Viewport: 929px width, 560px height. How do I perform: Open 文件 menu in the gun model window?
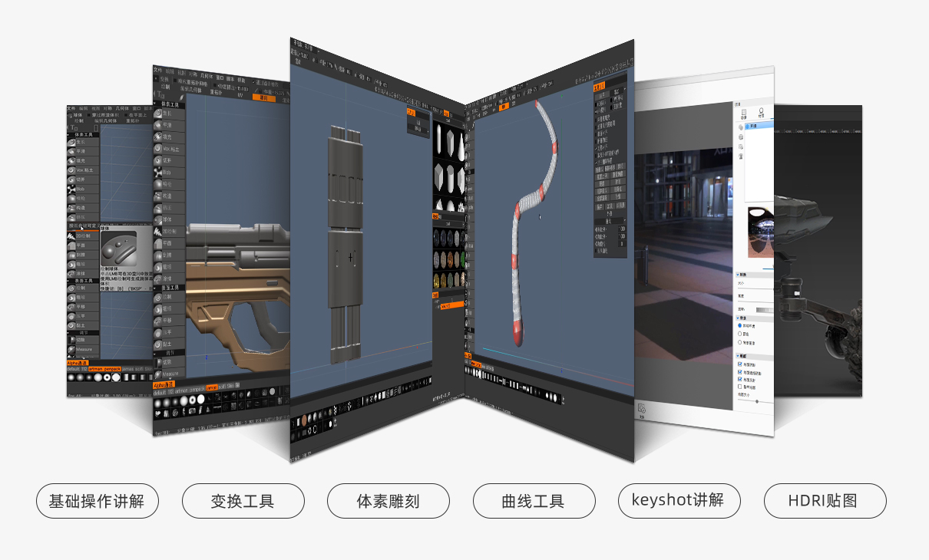click(158, 71)
